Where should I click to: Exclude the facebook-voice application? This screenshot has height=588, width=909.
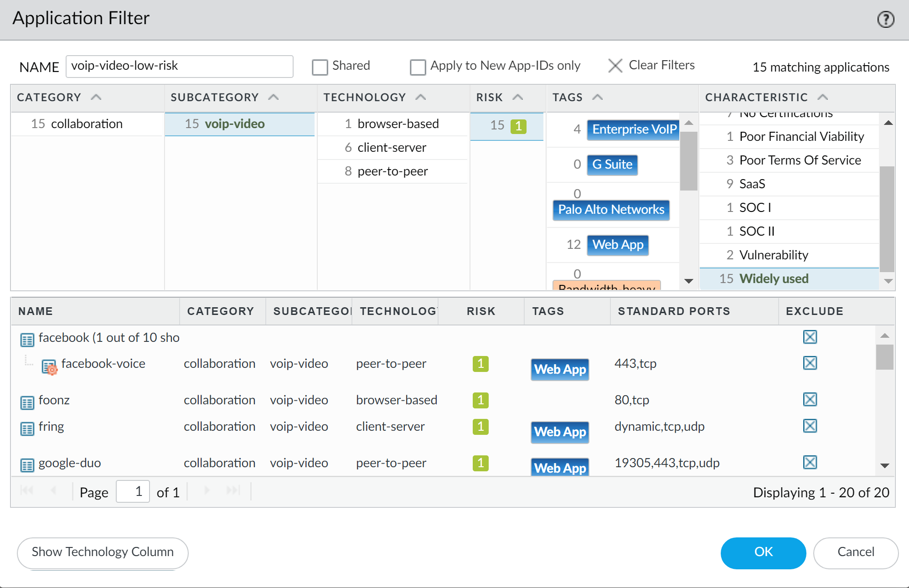click(x=810, y=363)
